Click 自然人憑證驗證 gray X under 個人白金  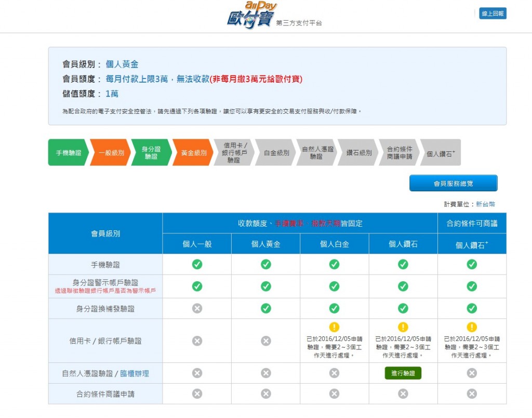click(334, 373)
